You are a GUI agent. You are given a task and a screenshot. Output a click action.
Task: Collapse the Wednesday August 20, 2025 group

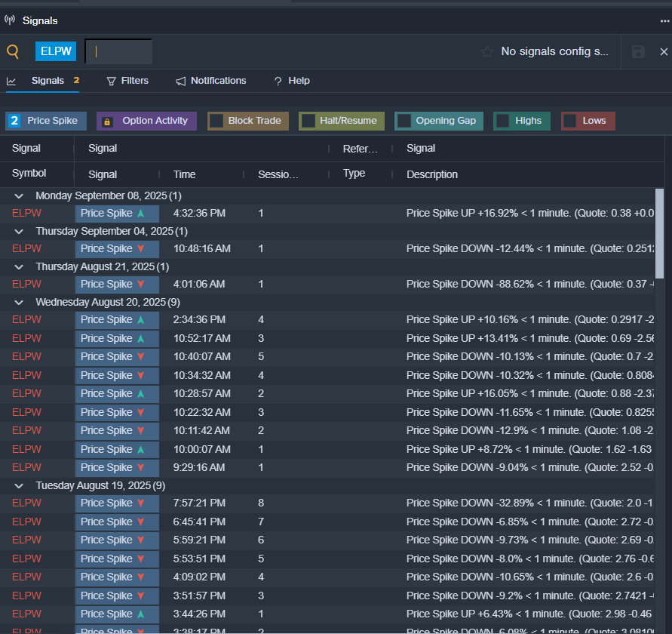tap(19, 302)
